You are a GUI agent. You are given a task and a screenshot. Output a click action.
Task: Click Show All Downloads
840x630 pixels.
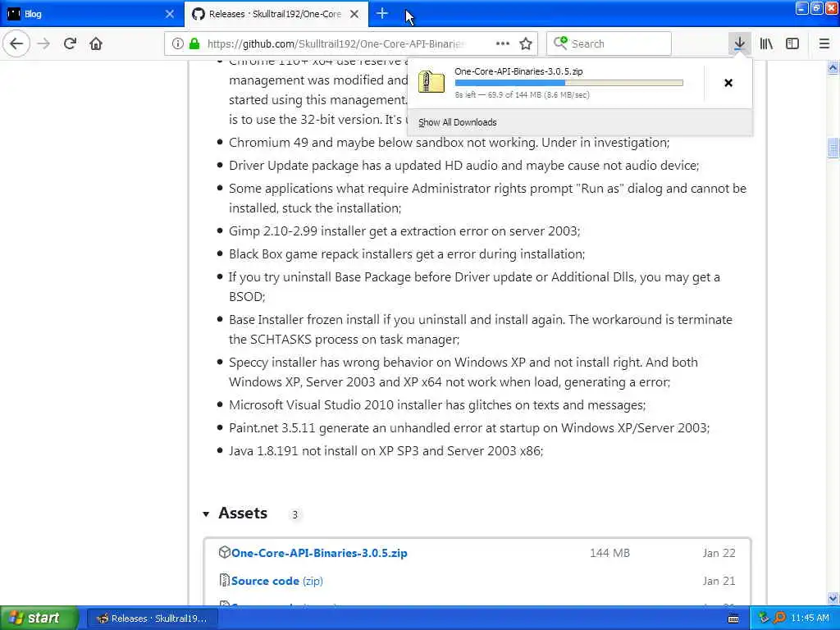[457, 122]
